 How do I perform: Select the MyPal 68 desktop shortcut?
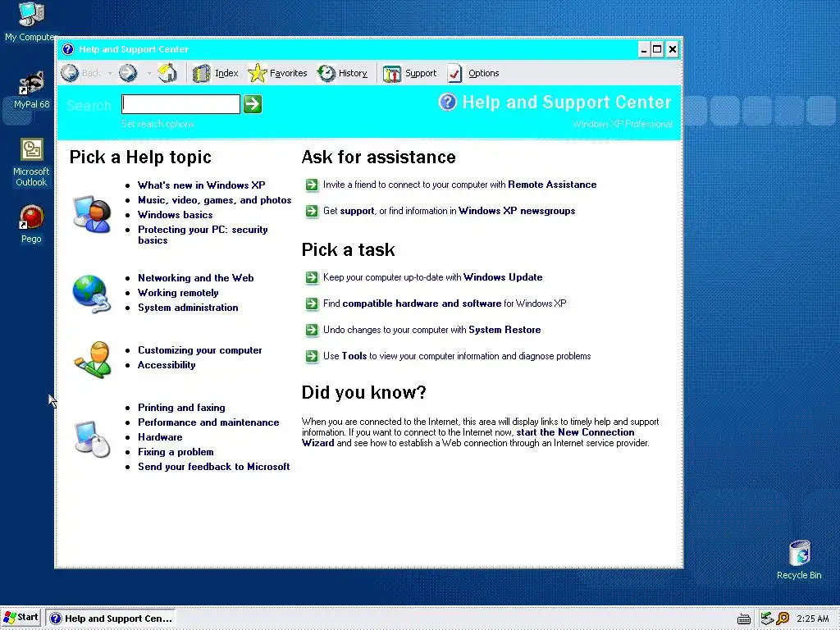click(x=32, y=90)
